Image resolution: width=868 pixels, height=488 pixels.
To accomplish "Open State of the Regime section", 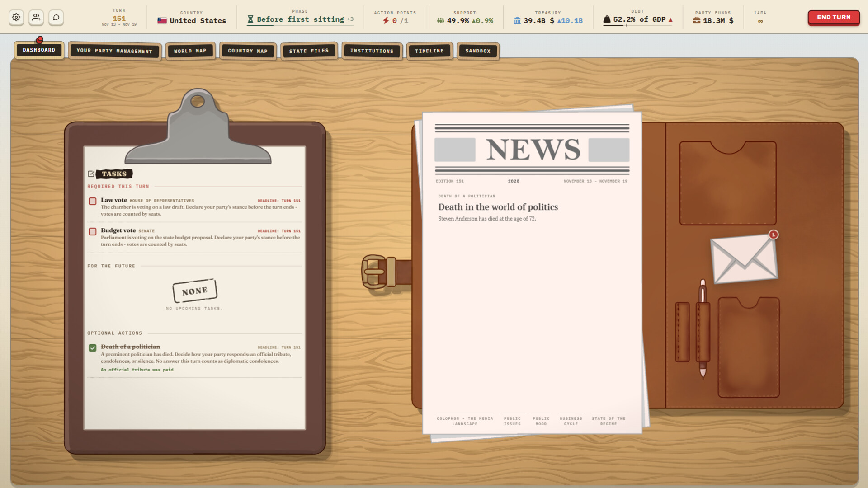I will [x=609, y=421].
